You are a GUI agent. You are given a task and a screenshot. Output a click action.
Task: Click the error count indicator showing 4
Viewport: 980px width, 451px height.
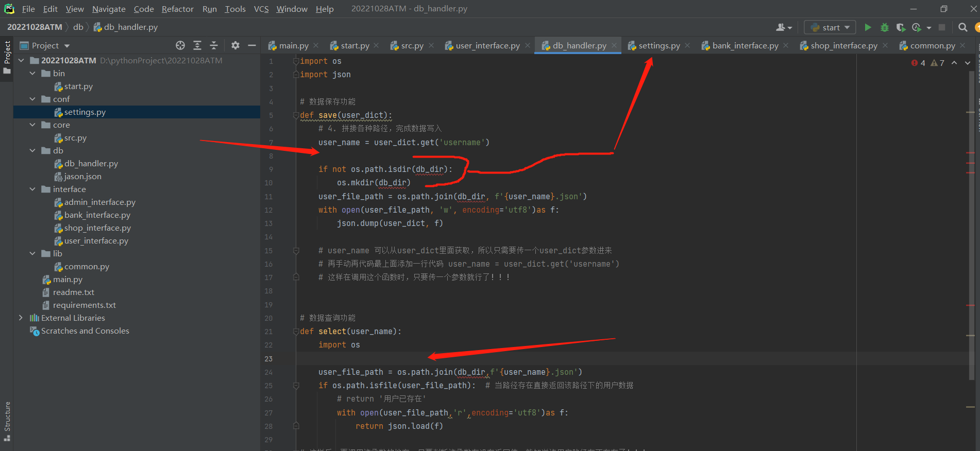(x=918, y=63)
